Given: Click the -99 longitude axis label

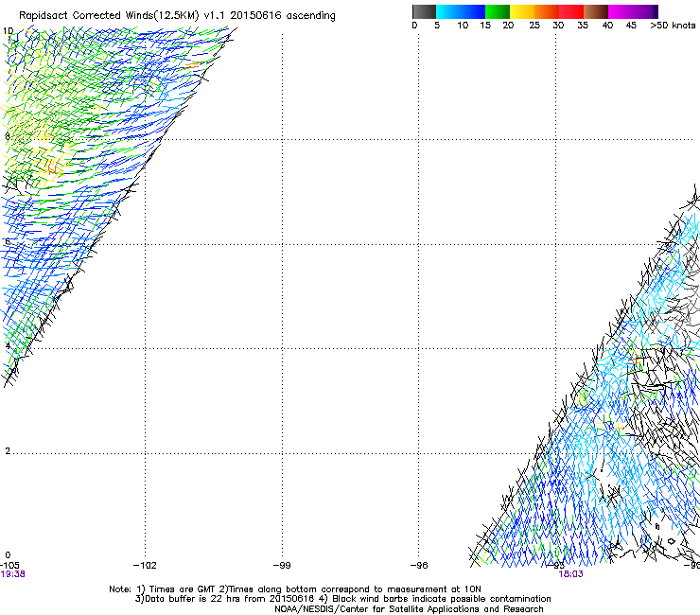Looking at the screenshot, I should pos(282,566).
